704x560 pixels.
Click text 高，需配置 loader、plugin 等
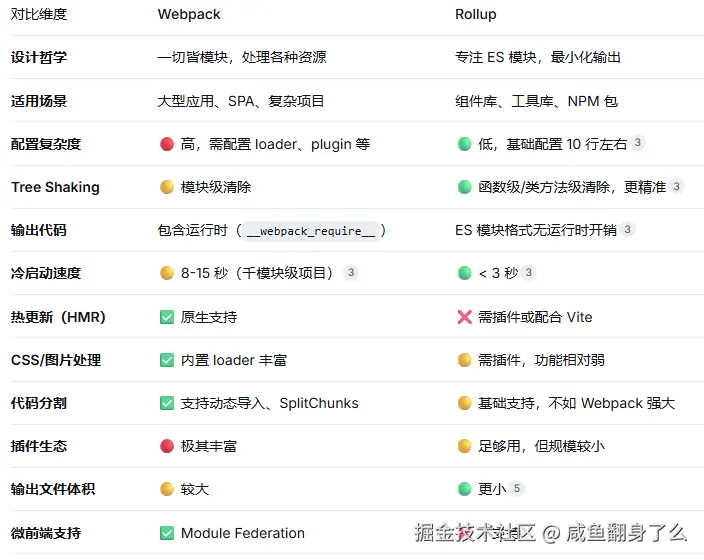(x=275, y=144)
